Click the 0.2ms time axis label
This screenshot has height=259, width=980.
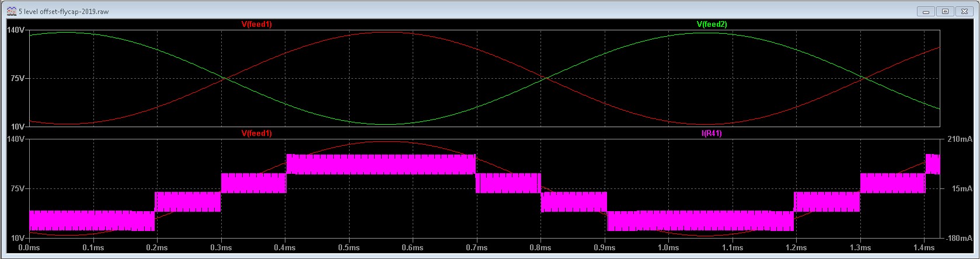click(x=157, y=248)
